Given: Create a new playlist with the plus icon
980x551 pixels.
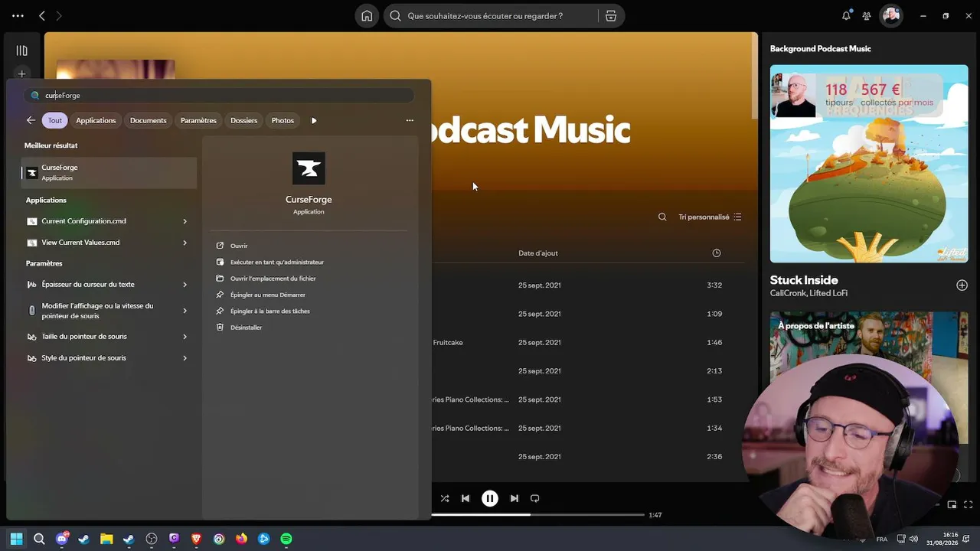Looking at the screenshot, I should pos(21,73).
